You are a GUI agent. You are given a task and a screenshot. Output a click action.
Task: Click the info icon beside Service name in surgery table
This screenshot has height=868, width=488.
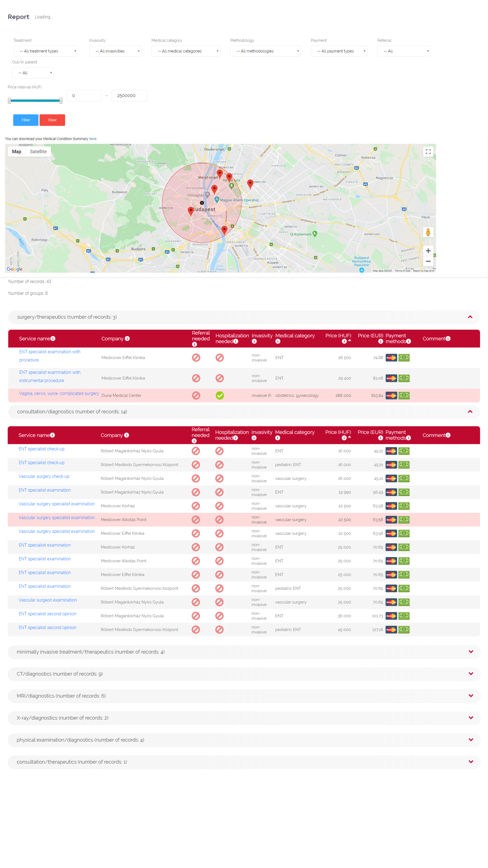53,339
